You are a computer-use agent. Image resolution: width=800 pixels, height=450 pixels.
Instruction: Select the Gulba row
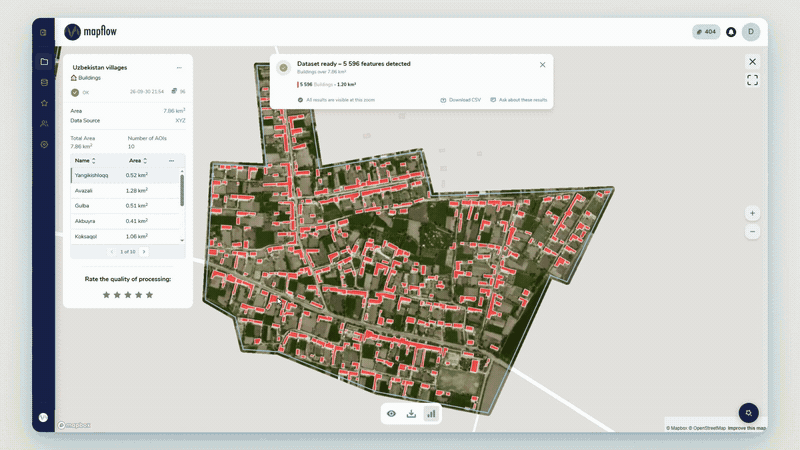tap(126, 206)
